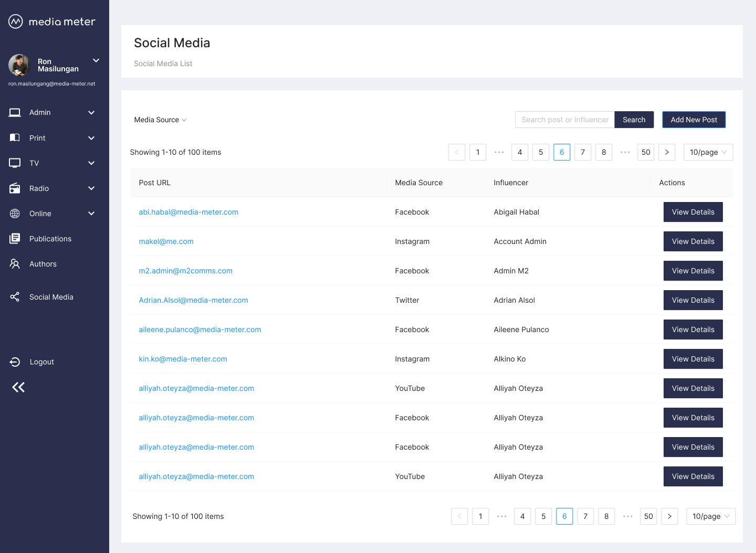Click the Add New Post button
The image size is (756, 553).
coord(694,120)
